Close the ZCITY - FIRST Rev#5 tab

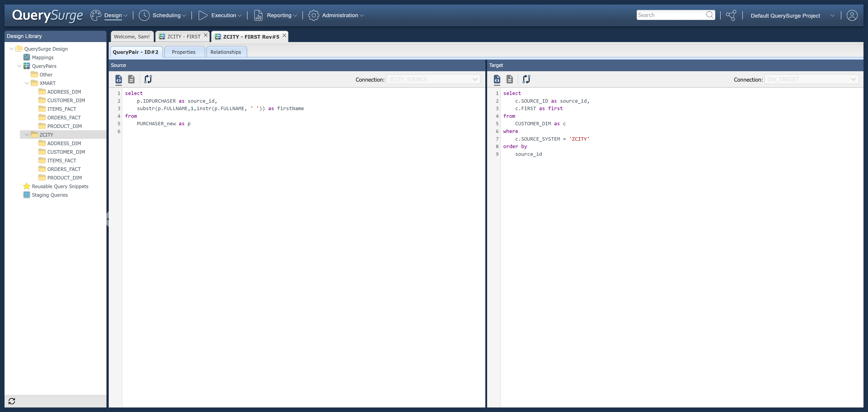click(284, 35)
